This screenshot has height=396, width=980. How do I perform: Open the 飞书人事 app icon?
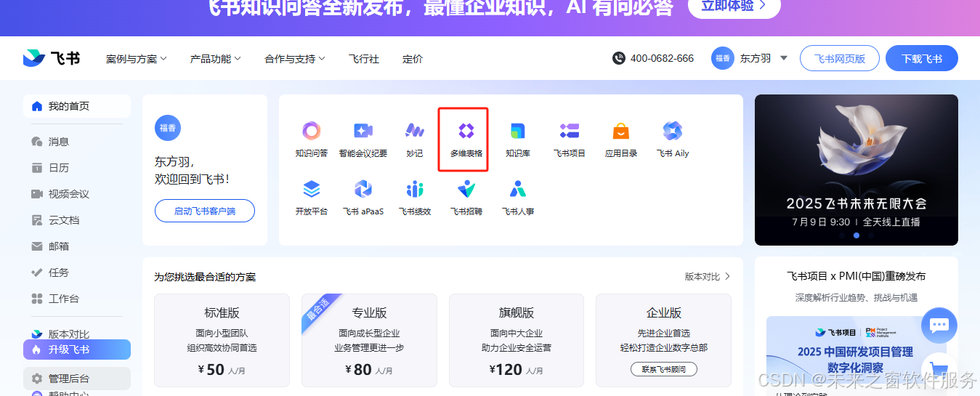coord(517,190)
